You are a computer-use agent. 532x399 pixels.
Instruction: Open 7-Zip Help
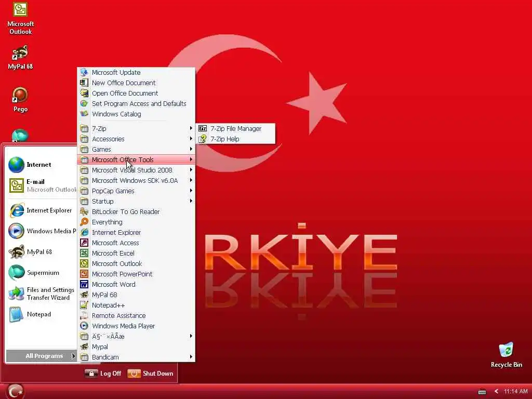click(x=235, y=139)
